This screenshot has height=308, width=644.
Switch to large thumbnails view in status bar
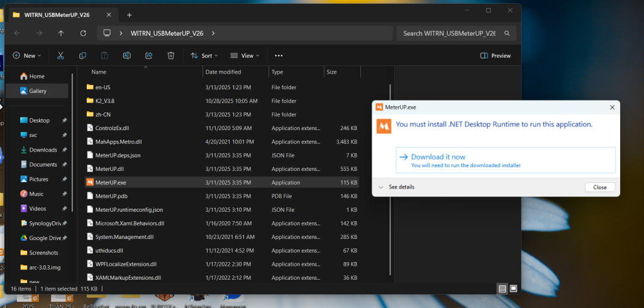[x=513, y=289]
